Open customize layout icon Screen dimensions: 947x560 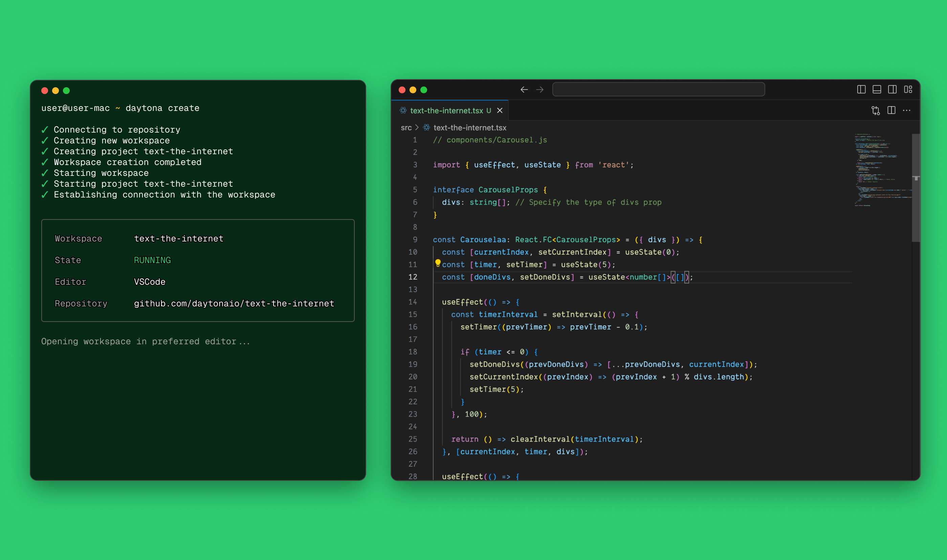click(x=908, y=89)
